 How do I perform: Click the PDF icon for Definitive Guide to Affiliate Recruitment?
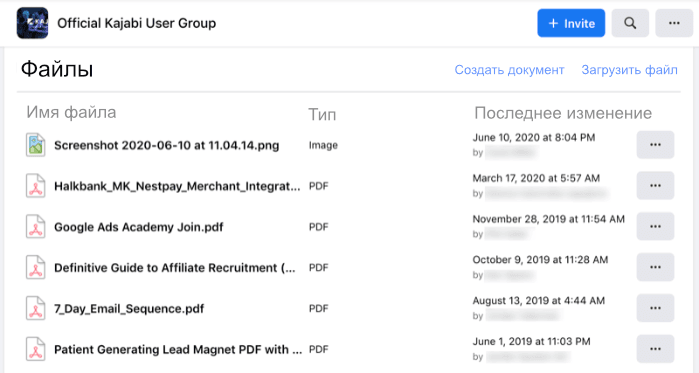[36, 267]
